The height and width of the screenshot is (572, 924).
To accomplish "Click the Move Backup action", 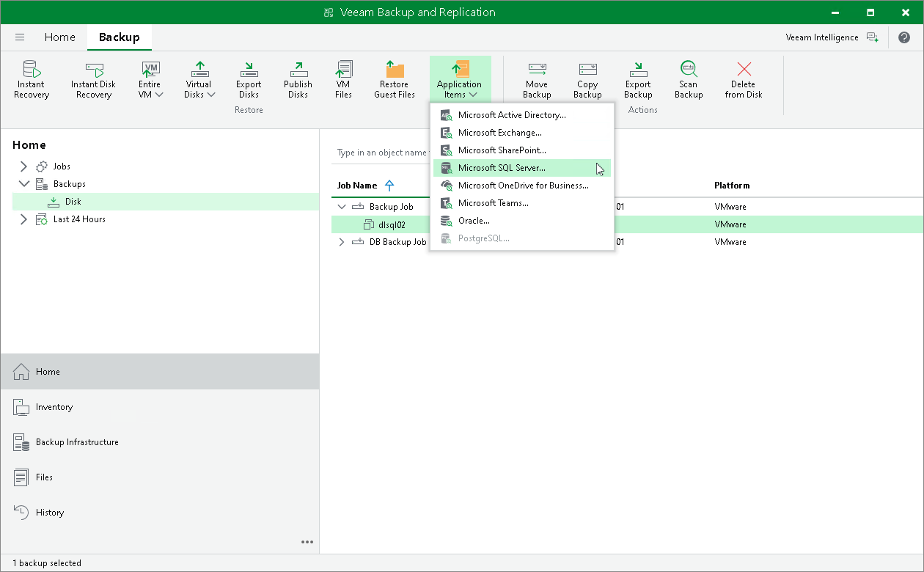I will [x=537, y=79].
